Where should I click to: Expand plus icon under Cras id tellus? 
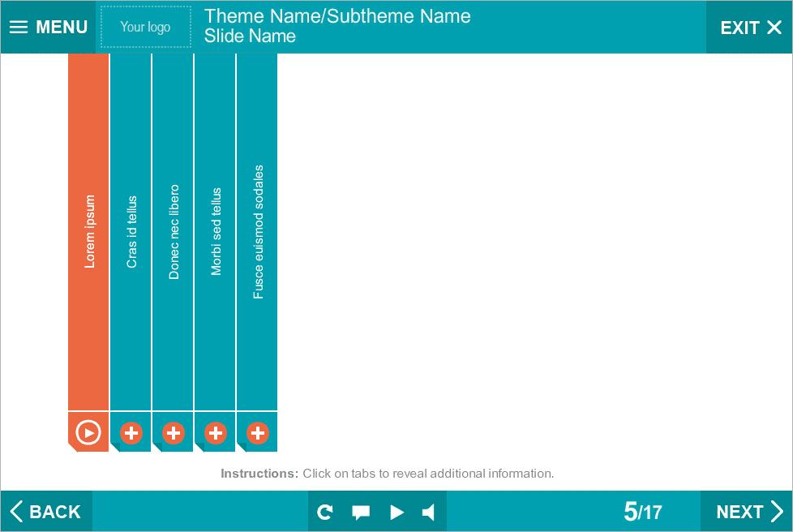click(x=131, y=433)
